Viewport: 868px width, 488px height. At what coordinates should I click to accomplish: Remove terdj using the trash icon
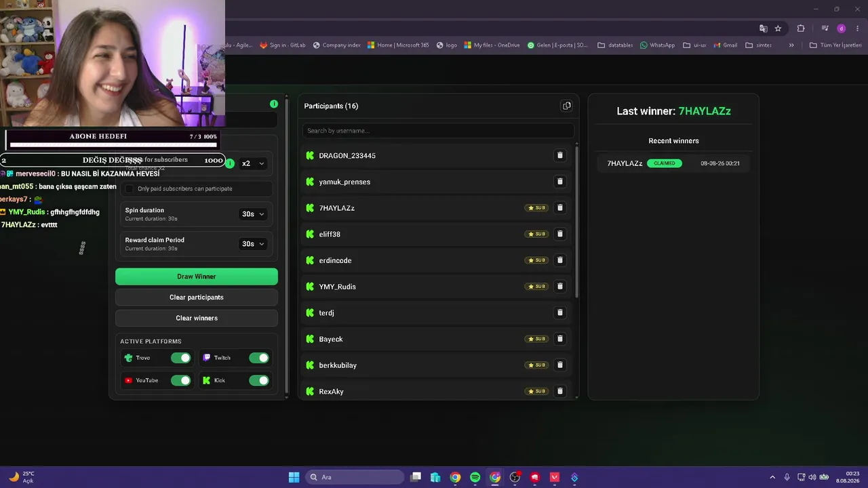[559, 312]
